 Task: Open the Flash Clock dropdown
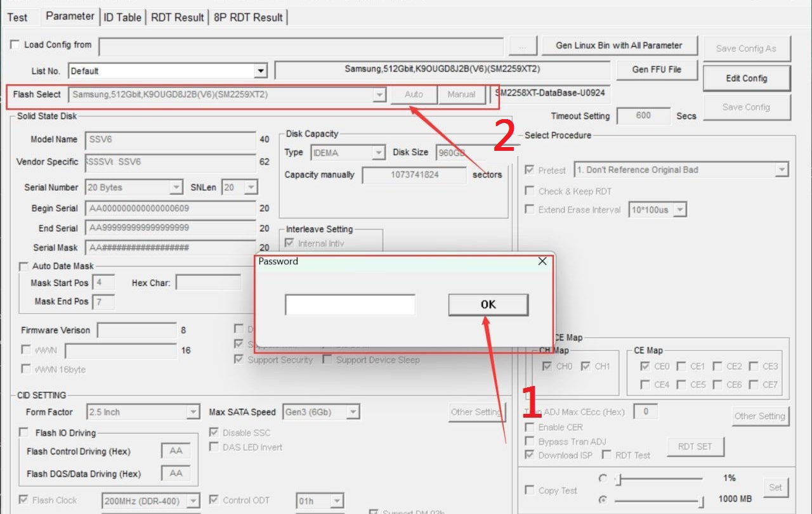(x=193, y=501)
